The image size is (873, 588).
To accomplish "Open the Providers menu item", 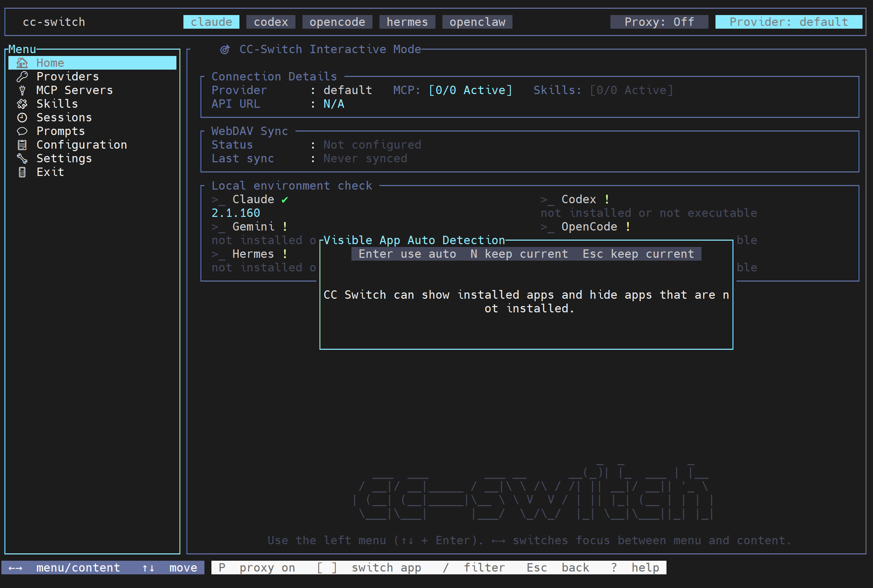I will (92, 77).
